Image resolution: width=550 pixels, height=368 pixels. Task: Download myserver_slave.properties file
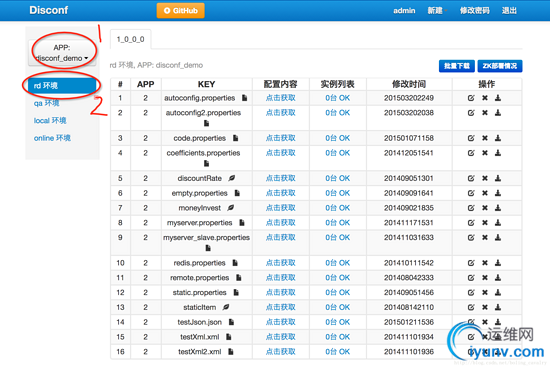498,237
